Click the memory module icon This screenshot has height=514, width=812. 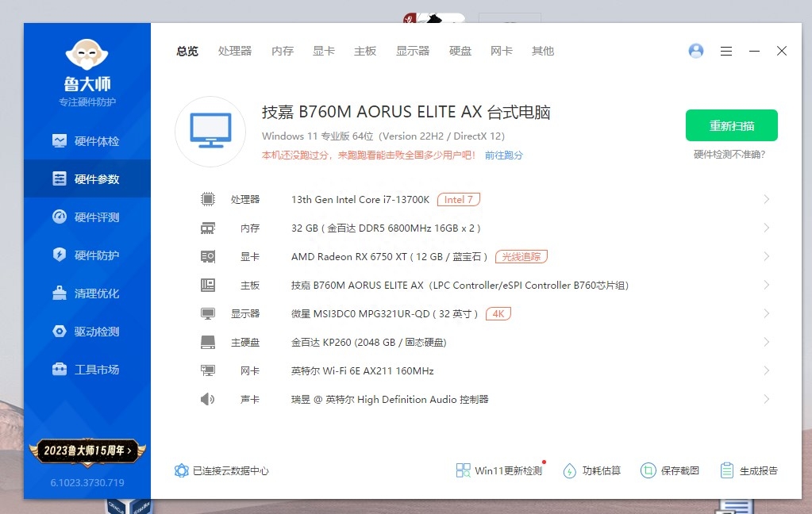coord(208,228)
